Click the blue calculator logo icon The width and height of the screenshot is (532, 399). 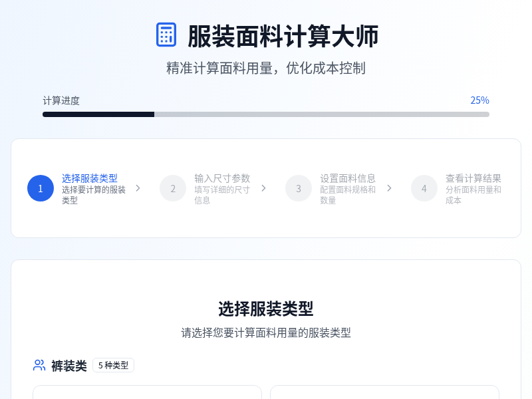(x=166, y=35)
